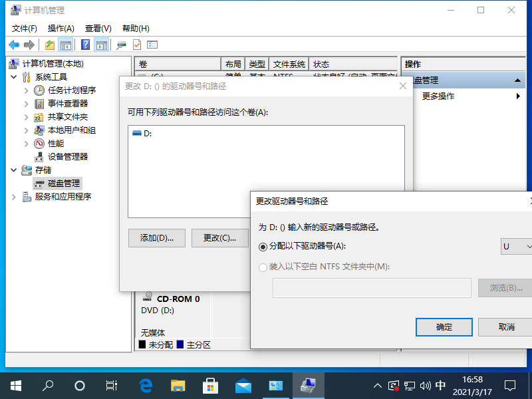
Task: Expand the 服务和应用程序 tree node
Action: click(15, 196)
